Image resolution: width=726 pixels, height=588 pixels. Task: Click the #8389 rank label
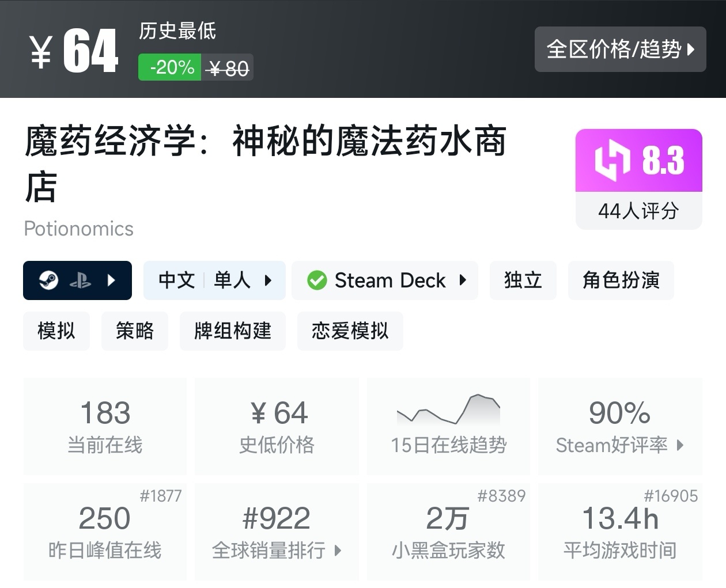(501, 496)
